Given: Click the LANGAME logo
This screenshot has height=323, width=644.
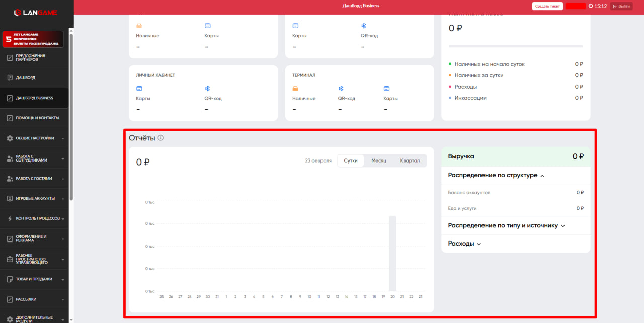Looking at the screenshot, I should pyautogui.click(x=35, y=12).
